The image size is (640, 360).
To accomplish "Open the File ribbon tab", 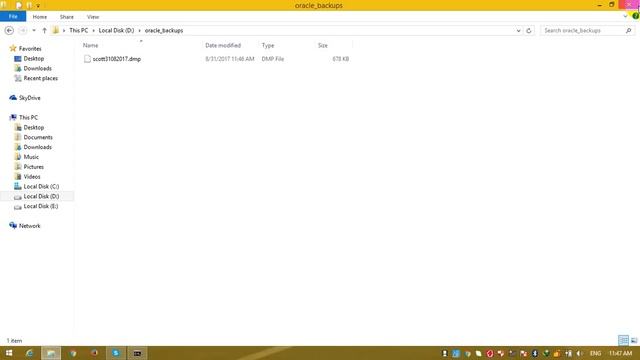I will 13,17.
